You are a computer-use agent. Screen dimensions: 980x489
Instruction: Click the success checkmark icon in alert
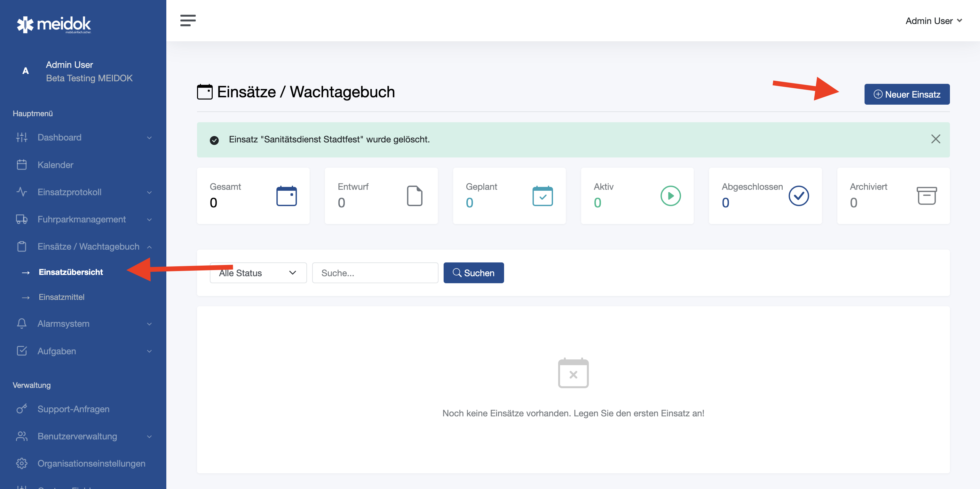214,140
